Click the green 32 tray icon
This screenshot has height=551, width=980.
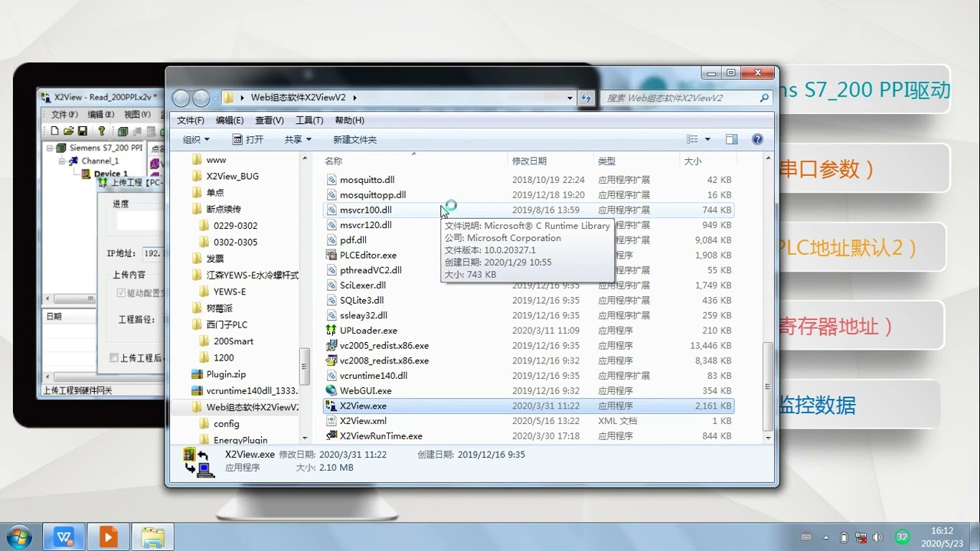tap(903, 537)
